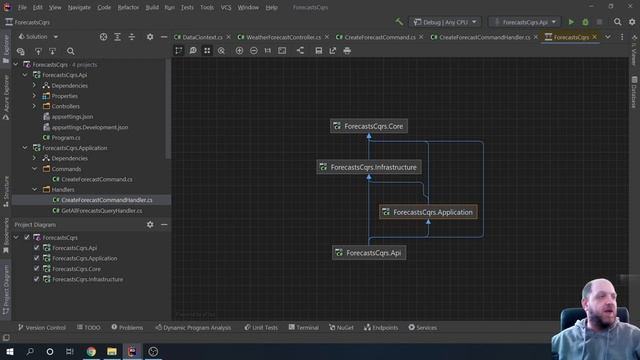Open Dynamic Program Analysis window
The image size is (640, 360).
[193, 327]
